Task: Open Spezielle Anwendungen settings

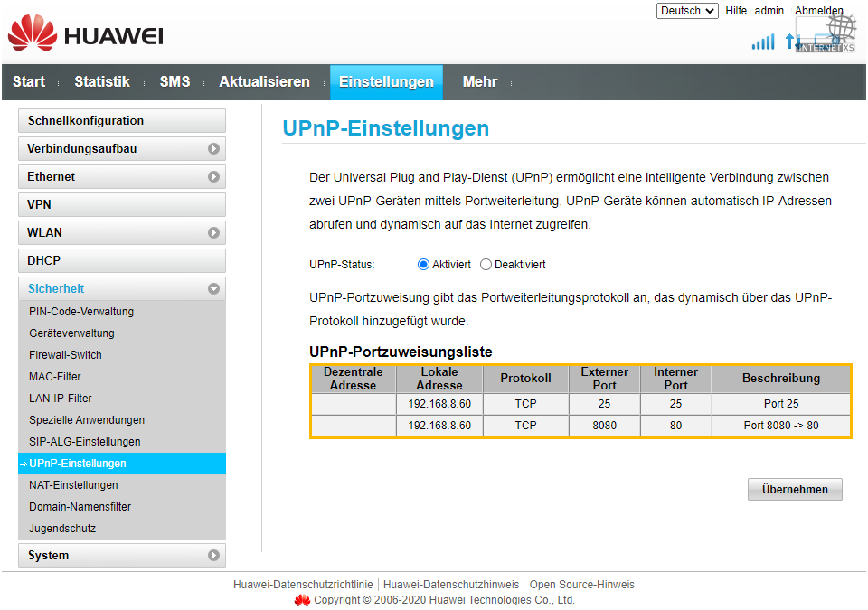Action: tap(87, 420)
